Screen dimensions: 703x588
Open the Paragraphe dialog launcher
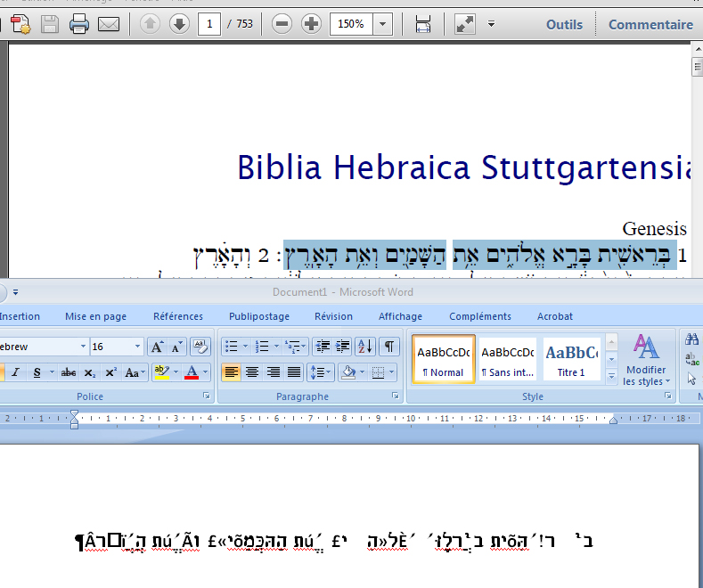tap(396, 396)
